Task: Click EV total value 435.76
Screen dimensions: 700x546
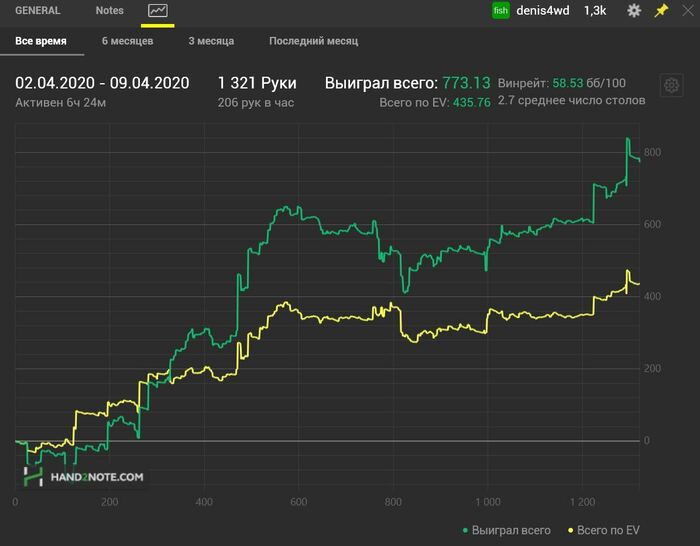Action: (x=471, y=103)
